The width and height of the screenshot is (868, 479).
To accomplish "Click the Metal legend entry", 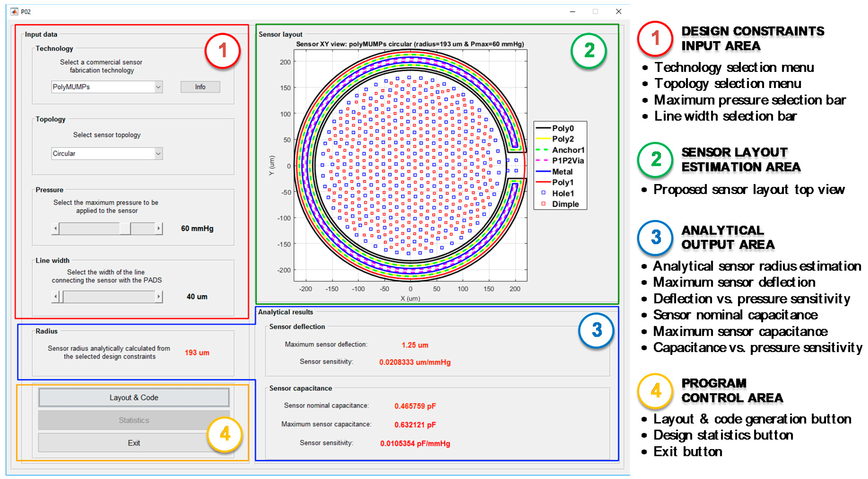I will click(x=562, y=171).
